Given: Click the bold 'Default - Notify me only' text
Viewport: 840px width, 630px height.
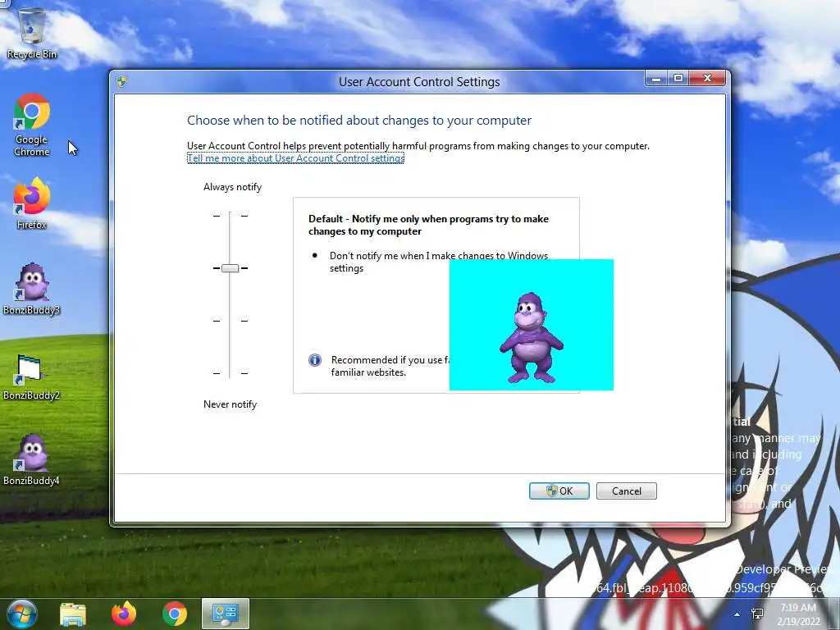Looking at the screenshot, I should [428, 225].
